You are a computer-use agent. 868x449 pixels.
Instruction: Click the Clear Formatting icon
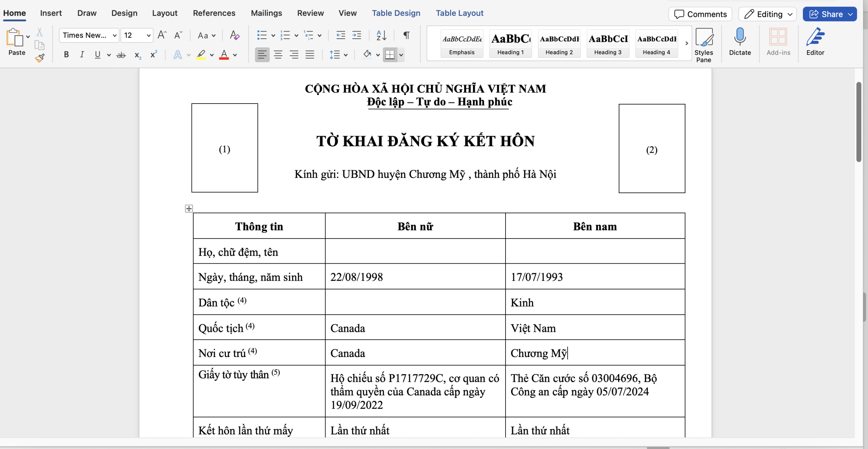coord(234,35)
